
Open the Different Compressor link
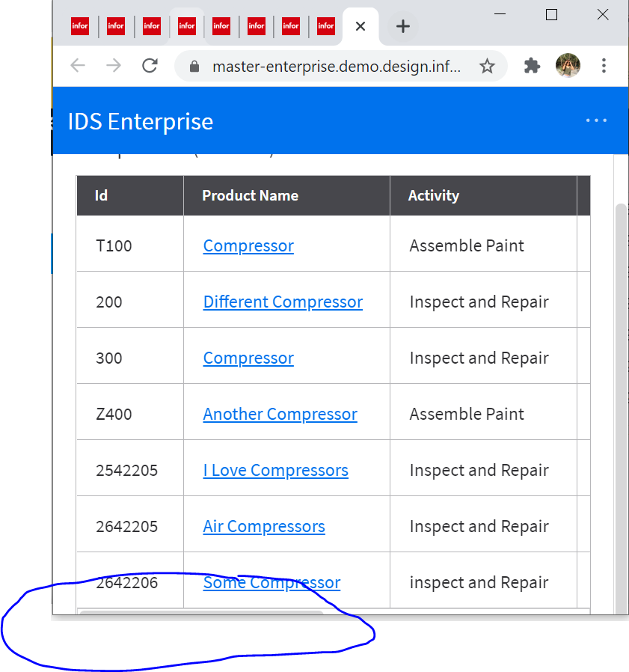pos(283,302)
